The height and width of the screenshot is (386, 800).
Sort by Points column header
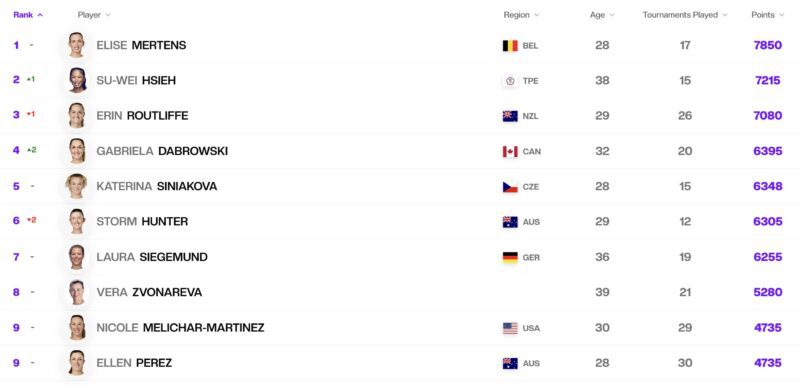click(x=768, y=15)
